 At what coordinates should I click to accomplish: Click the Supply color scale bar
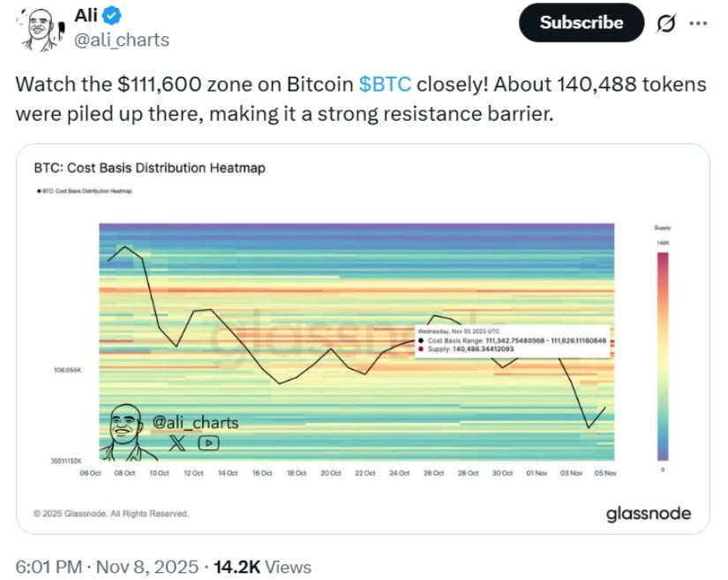[x=663, y=354]
